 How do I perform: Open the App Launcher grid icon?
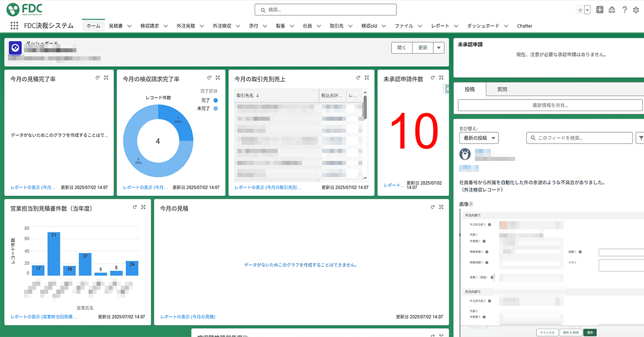(14, 26)
